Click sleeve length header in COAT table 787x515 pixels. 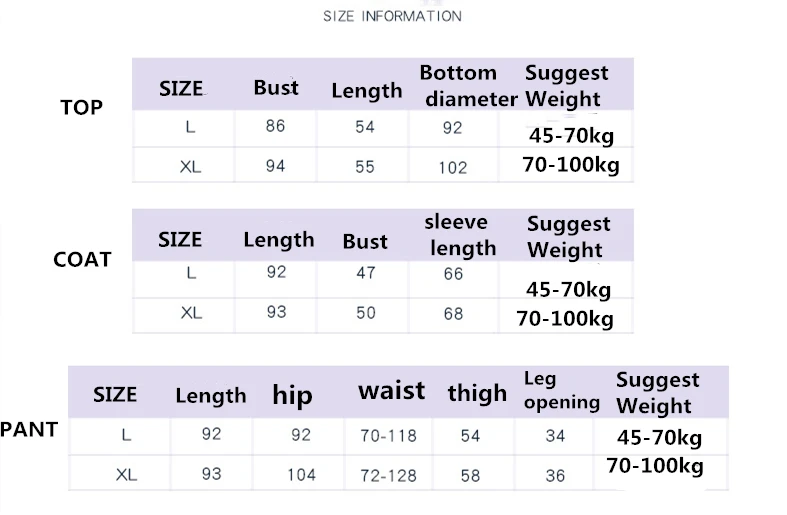[x=460, y=235]
